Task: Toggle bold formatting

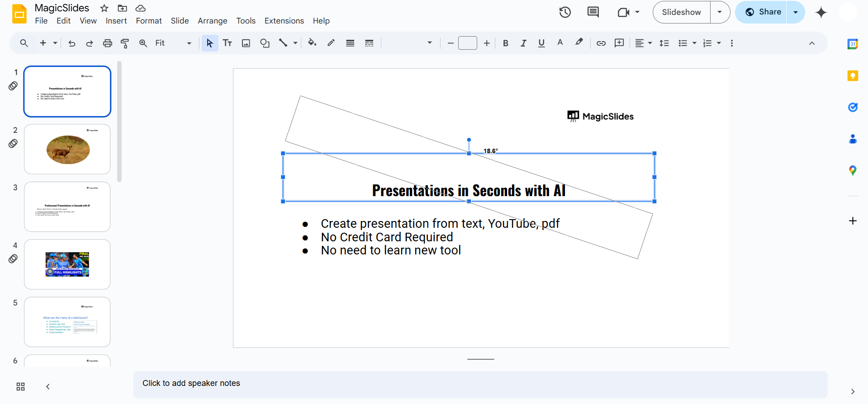Action: coord(506,43)
